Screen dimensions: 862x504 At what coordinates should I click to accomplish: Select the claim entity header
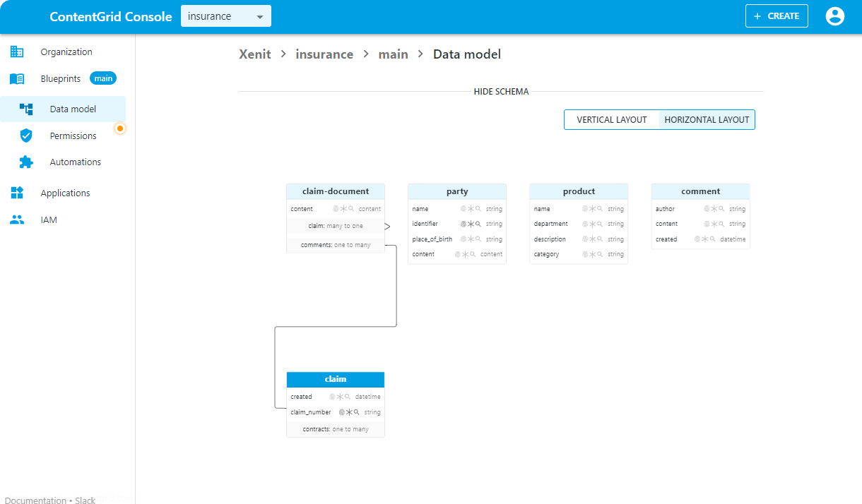[336, 379]
